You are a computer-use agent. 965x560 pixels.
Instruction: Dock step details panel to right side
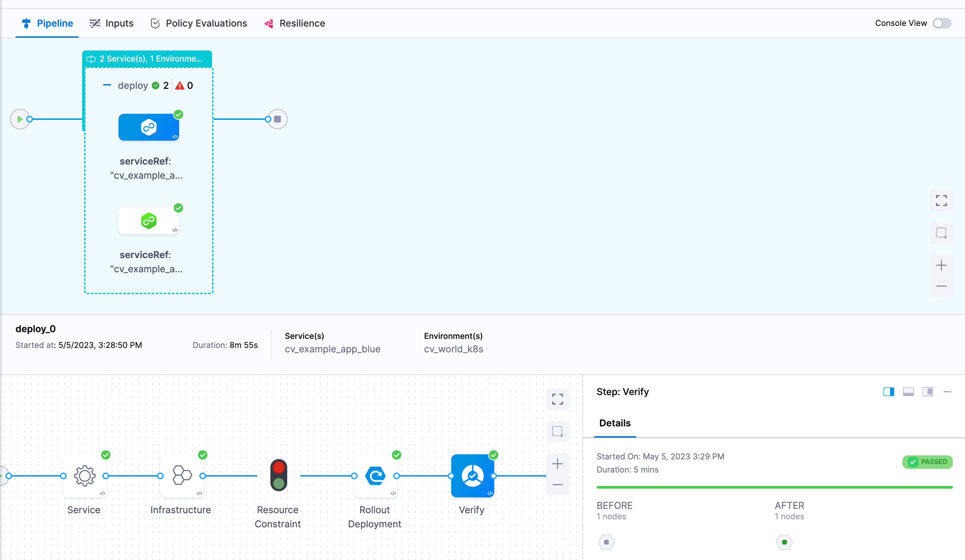pos(889,392)
